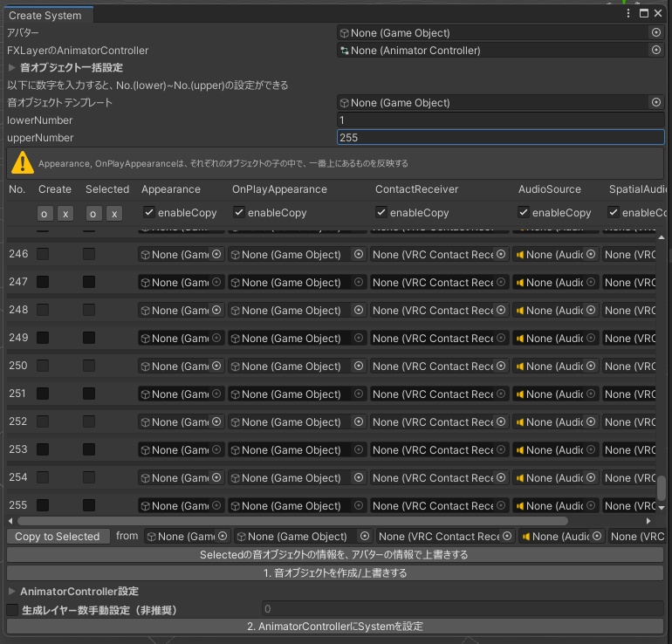Check Selected checkbox for row 248
Image resolution: width=672 pixels, height=644 pixels.
pyautogui.click(x=89, y=310)
